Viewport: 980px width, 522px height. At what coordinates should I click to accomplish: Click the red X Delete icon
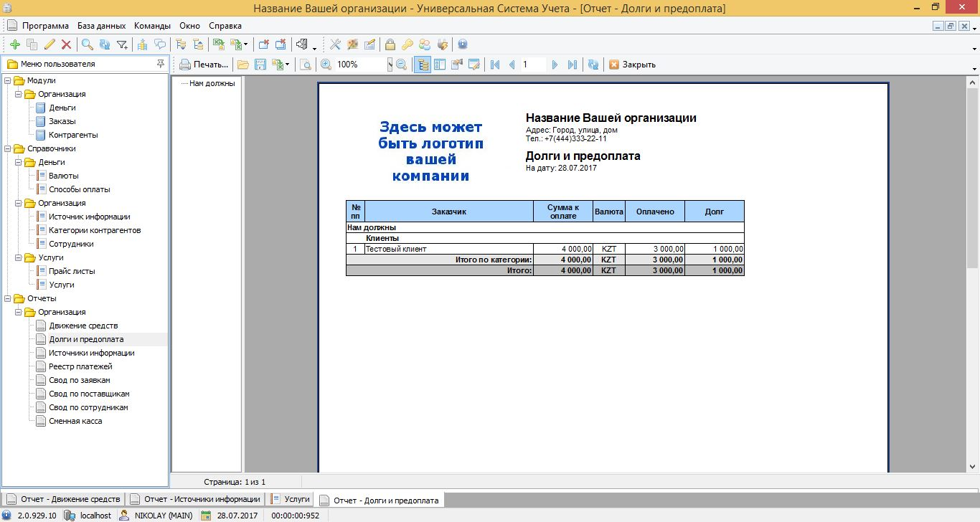(x=67, y=44)
